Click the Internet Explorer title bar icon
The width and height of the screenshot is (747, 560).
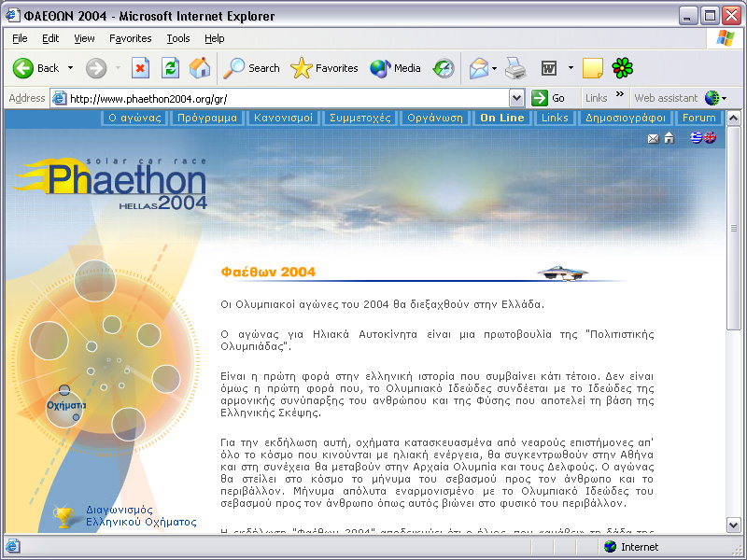12,15
